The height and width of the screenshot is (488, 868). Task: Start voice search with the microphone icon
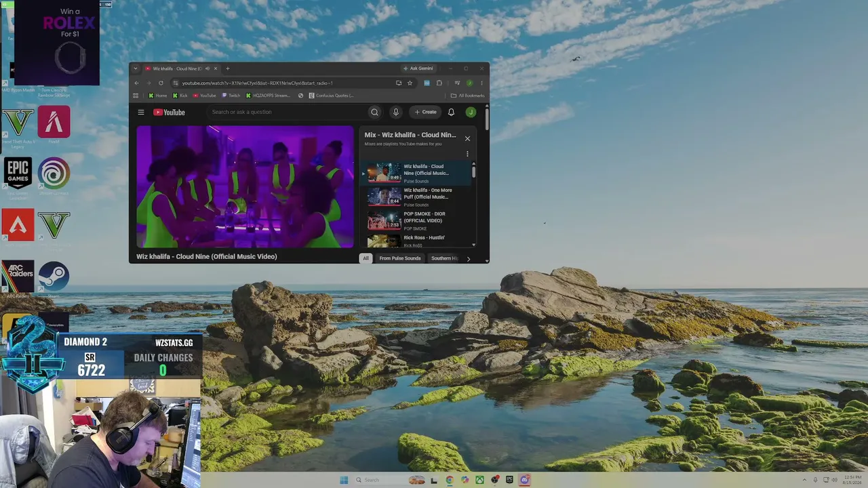pyautogui.click(x=396, y=112)
